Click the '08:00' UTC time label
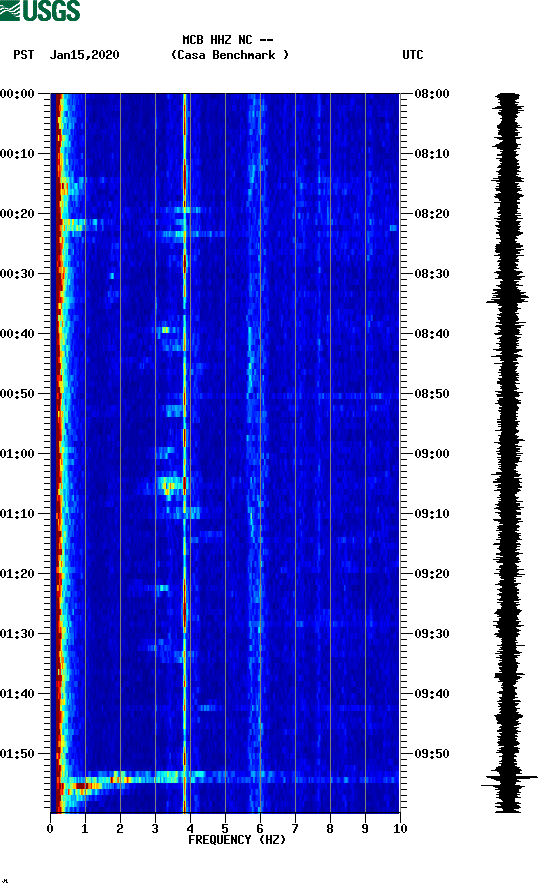Image resolution: width=552 pixels, height=892 pixels. coord(432,93)
